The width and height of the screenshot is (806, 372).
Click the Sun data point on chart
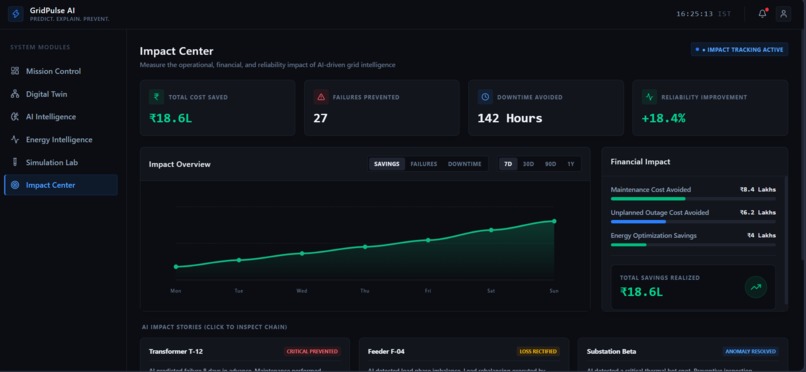point(554,221)
